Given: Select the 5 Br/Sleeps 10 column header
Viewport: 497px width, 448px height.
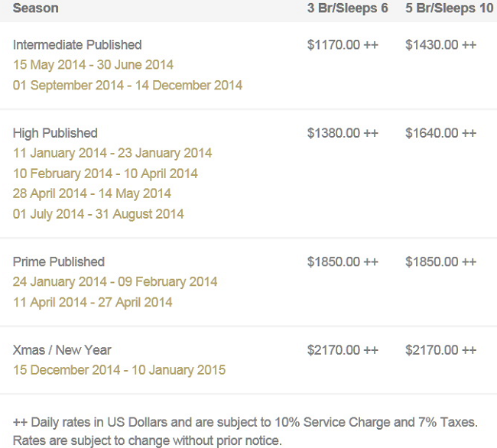Looking at the screenshot, I should tap(449, 8).
